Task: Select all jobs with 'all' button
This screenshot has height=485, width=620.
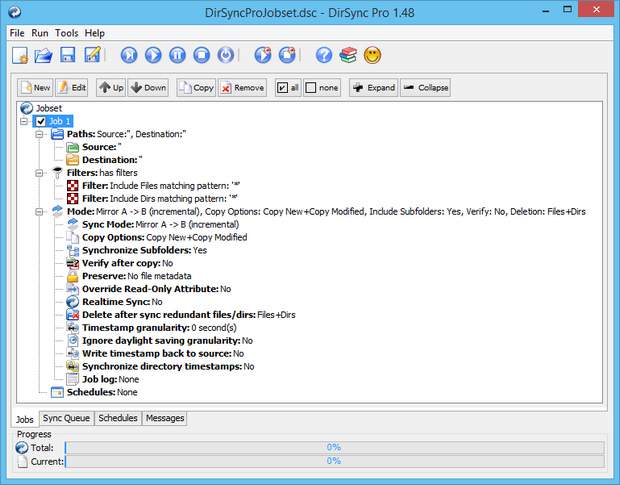Action: pos(288,88)
